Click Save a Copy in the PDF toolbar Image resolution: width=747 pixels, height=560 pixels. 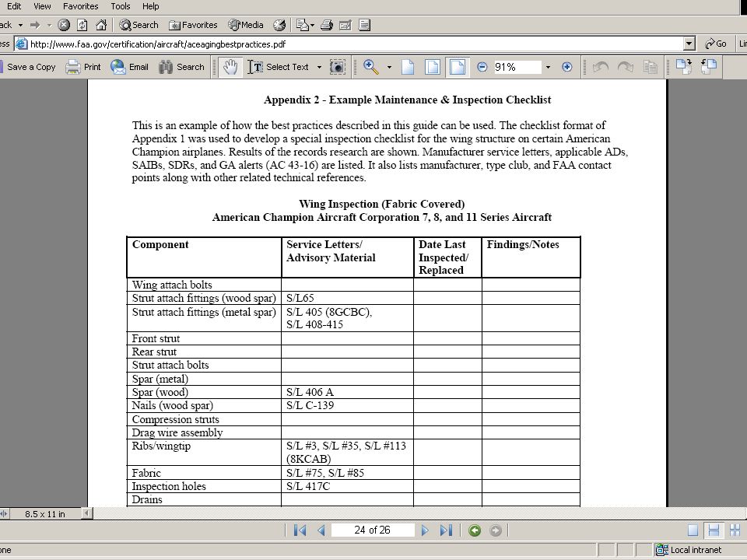(x=28, y=67)
